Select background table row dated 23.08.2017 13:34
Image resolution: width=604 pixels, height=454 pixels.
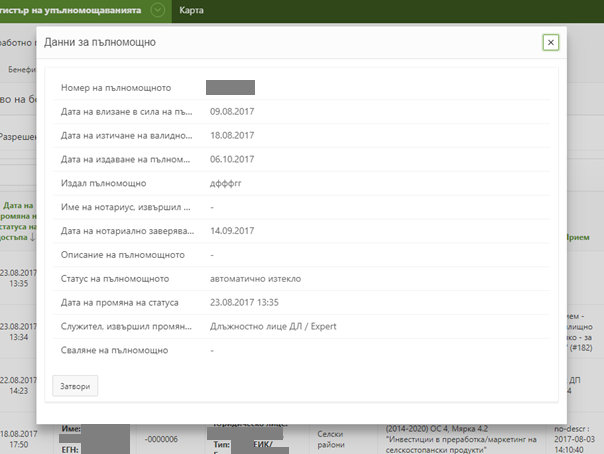[18, 332]
